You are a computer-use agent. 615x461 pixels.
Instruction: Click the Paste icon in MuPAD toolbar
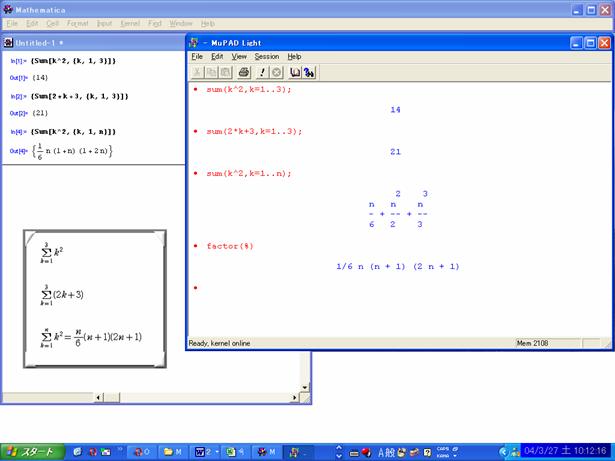tap(223, 73)
